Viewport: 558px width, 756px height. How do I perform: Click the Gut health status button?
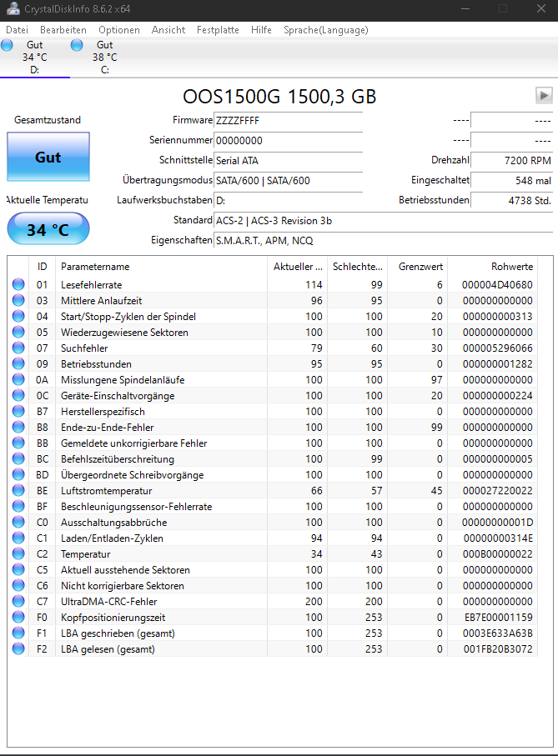coord(48,158)
